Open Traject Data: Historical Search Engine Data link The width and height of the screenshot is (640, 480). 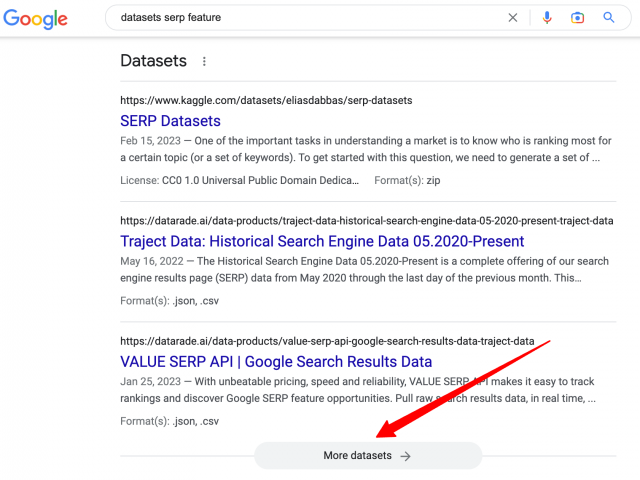[322, 241]
